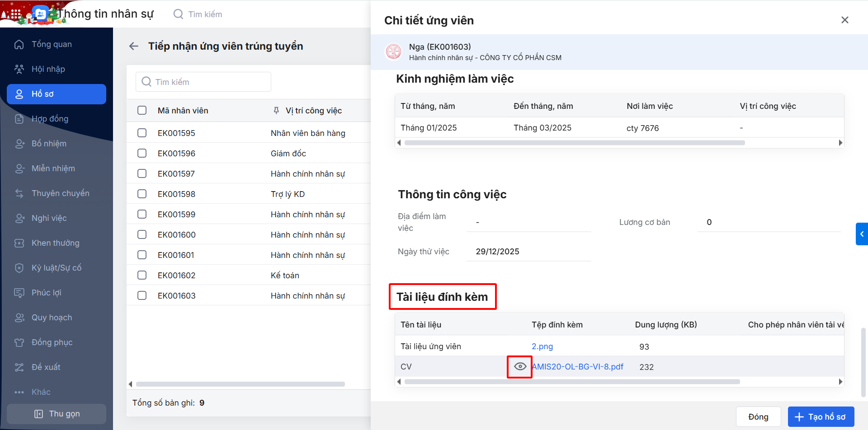Click the Đồng phục shirt icon
Screen dimensions: 868x430
tap(19, 342)
